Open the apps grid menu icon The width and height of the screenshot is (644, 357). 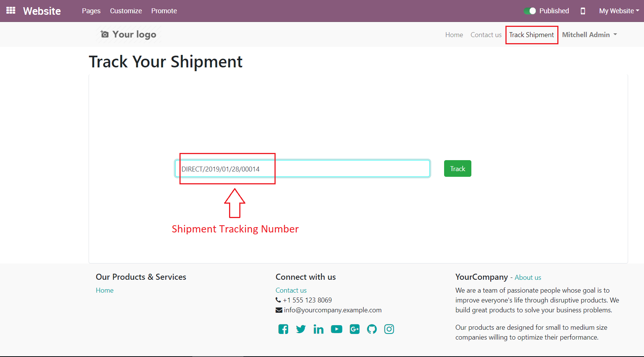tap(11, 11)
